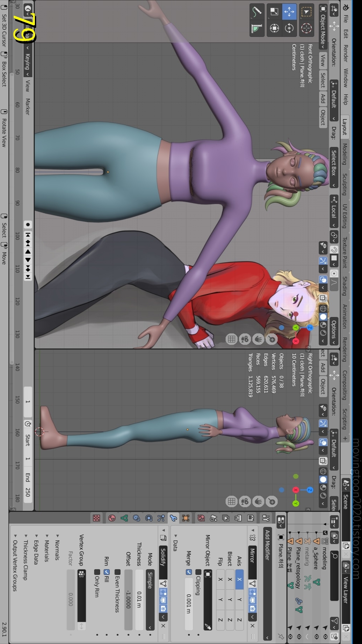Toggle Mirror Bisect Y button
Screen dimensions: 362x644
point(230,599)
